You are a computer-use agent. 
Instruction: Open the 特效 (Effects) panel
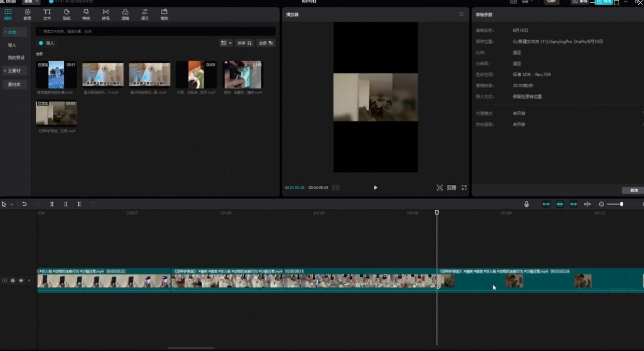86,14
